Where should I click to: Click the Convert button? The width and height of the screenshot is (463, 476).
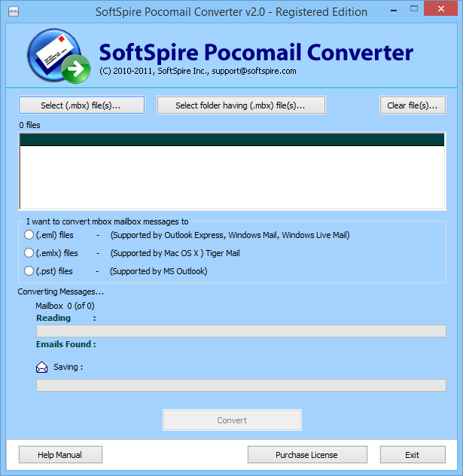[232, 420]
